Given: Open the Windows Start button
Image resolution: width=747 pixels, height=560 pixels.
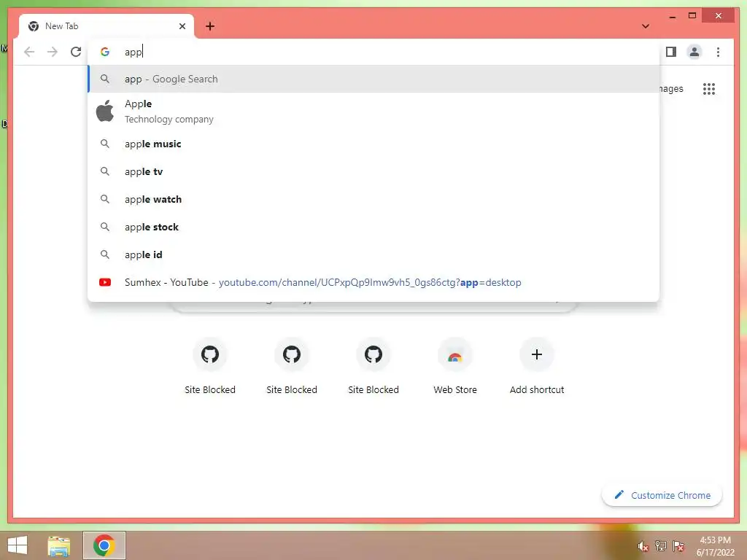Looking at the screenshot, I should click(18, 545).
